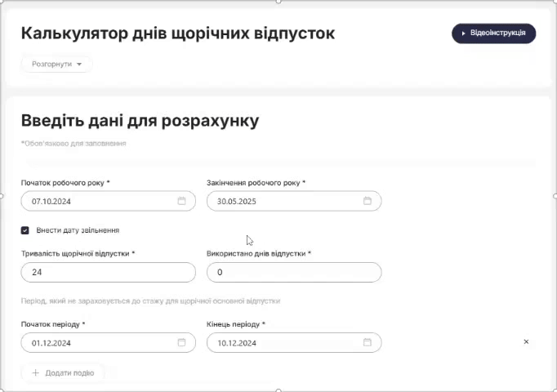
Task: Focus the Початок робочого року date field
Action: pyautogui.click(x=109, y=201)
